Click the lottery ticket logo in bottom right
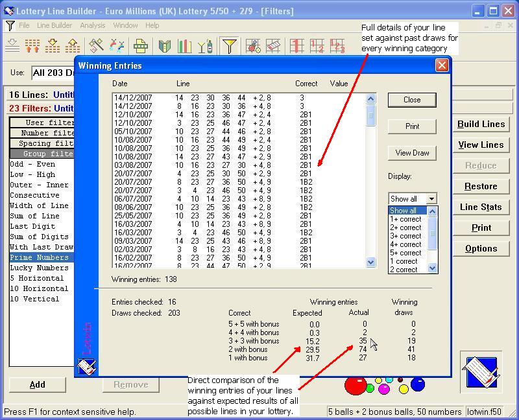This screenshot has width=519, height=420. 481,372
